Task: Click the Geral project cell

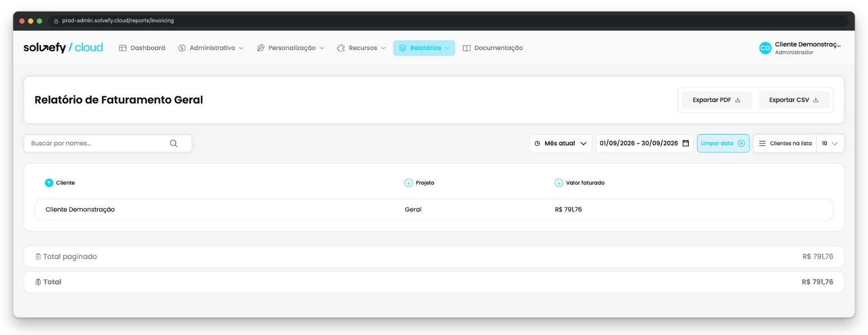Action: coord(413,209)
